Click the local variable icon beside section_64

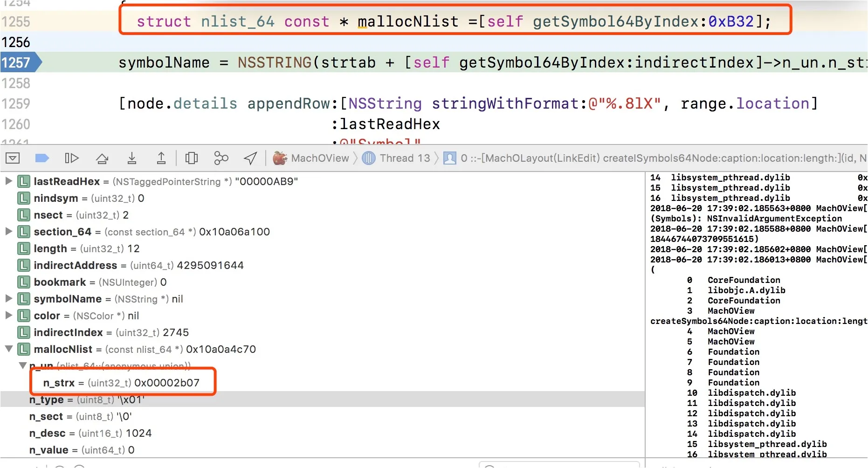tap(24, 232)
